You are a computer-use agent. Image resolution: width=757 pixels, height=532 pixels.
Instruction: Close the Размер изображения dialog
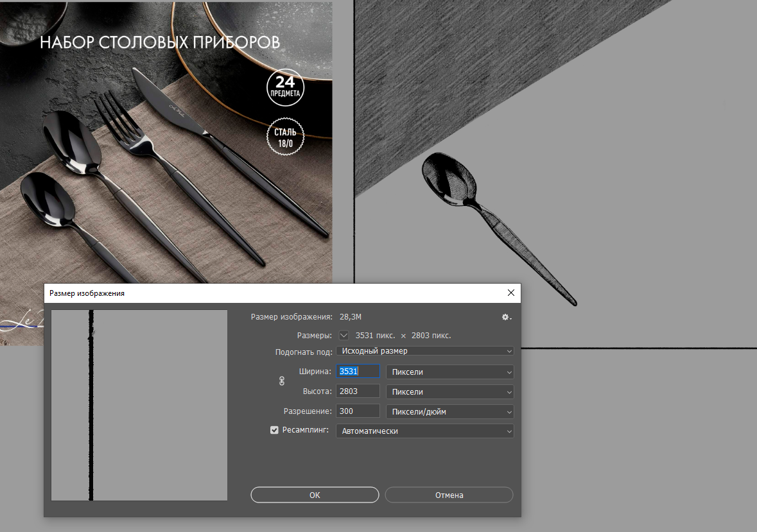pos(511,293)
